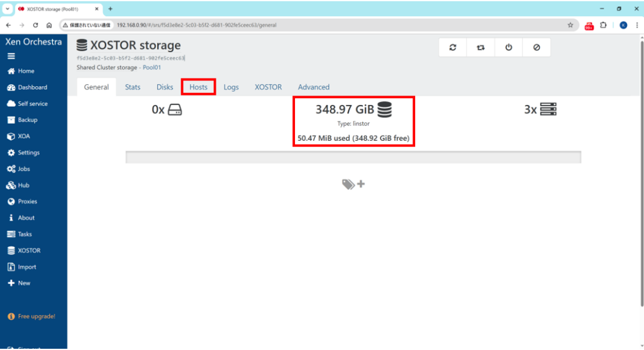Screen dimensions: 644x350
Task: Open the Home sidebar menu
Action: click(x=26, y=71)
